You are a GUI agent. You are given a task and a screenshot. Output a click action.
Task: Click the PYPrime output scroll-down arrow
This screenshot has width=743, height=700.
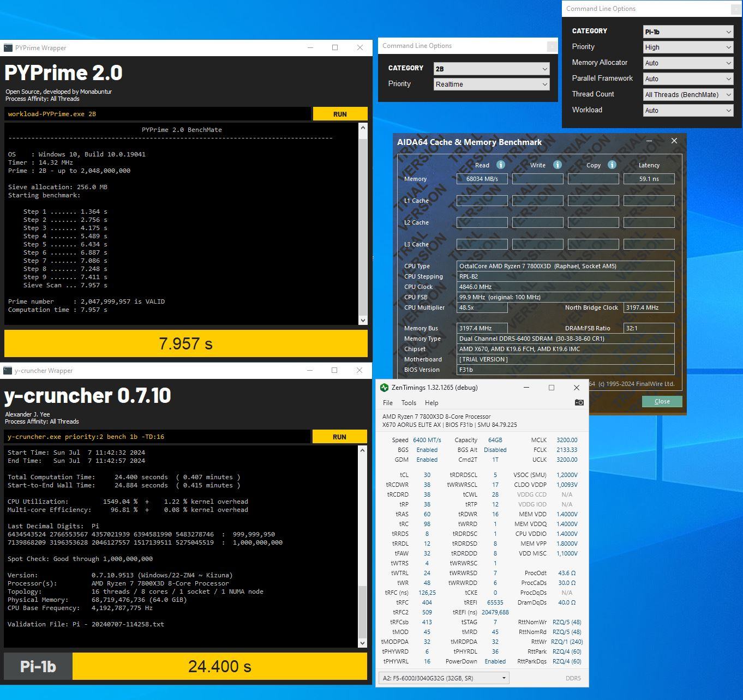tap(363, 321)
